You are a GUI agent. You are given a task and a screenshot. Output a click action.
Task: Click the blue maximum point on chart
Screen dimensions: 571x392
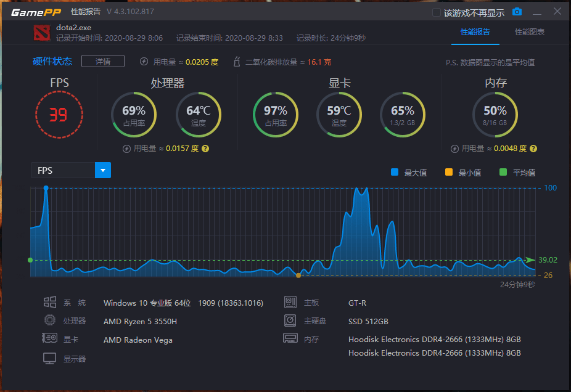pos(46,188)
